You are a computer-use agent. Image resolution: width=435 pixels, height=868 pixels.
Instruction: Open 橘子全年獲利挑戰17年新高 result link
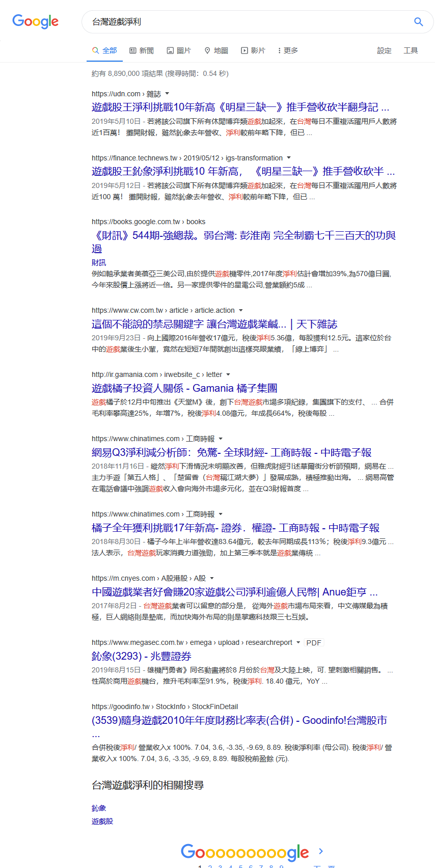(x=236, y=528)
